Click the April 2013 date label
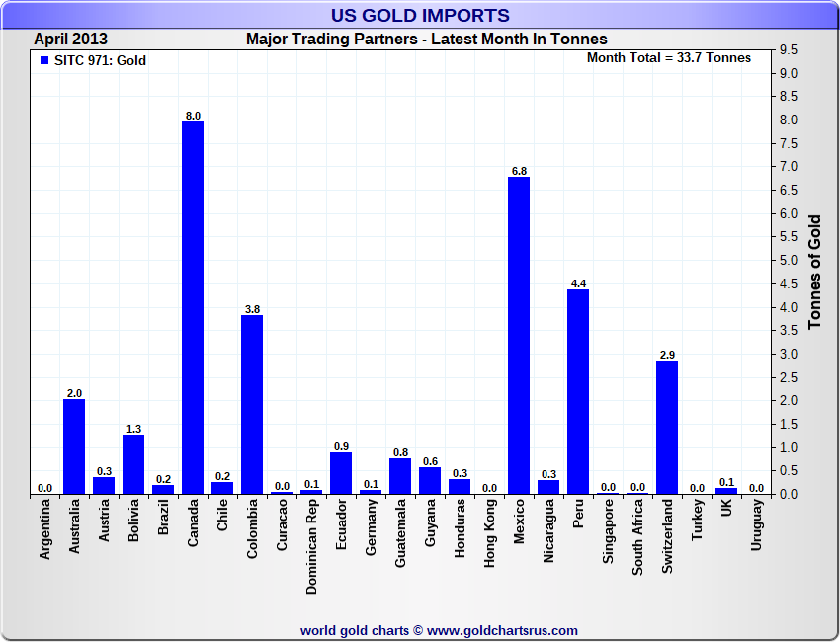 71,40
